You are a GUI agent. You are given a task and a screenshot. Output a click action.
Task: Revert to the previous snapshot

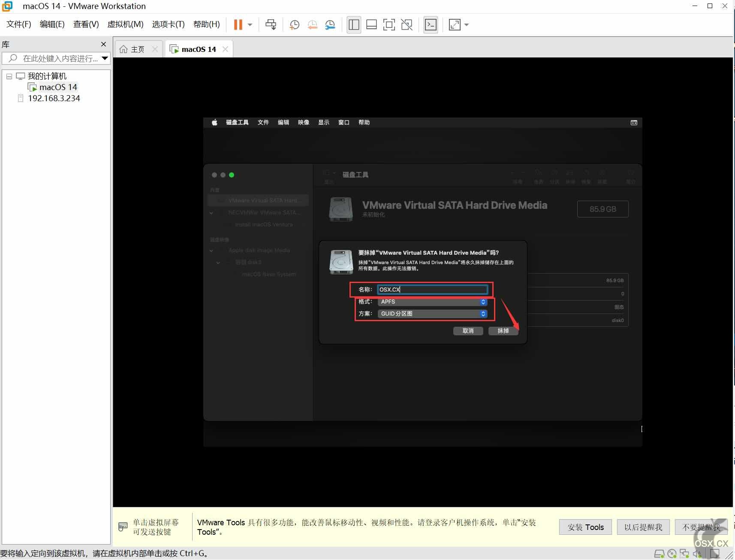[x=312, y=24]
